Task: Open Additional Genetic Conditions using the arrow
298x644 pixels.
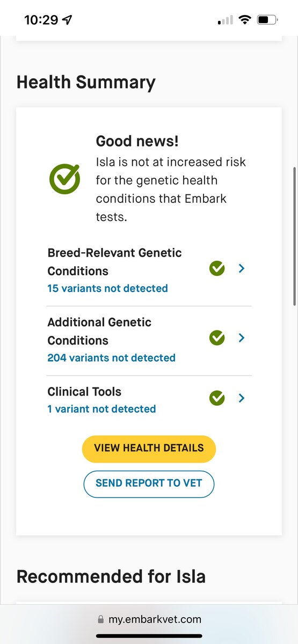Action: point(242,338)
